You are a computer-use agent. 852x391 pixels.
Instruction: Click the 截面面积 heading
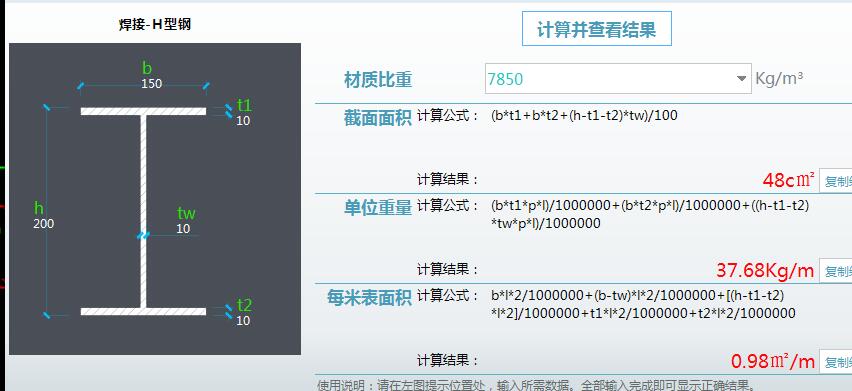coord(378,118)
